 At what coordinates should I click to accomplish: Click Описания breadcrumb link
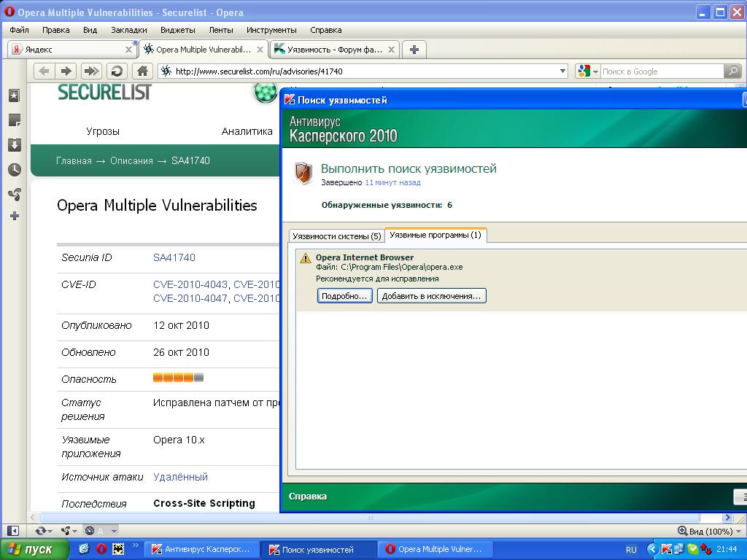(131, 160)
